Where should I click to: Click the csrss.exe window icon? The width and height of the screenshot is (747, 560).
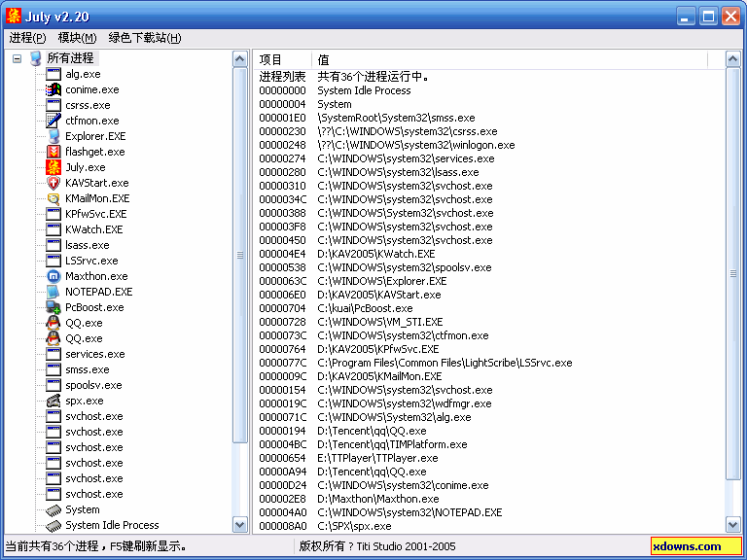click(x=53, y=105)
